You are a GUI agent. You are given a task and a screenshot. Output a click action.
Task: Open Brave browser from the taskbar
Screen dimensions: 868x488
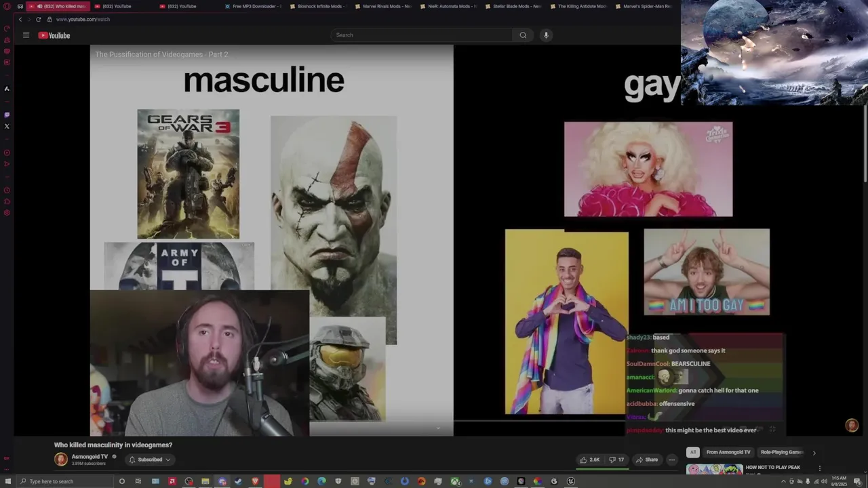point(256,481)
